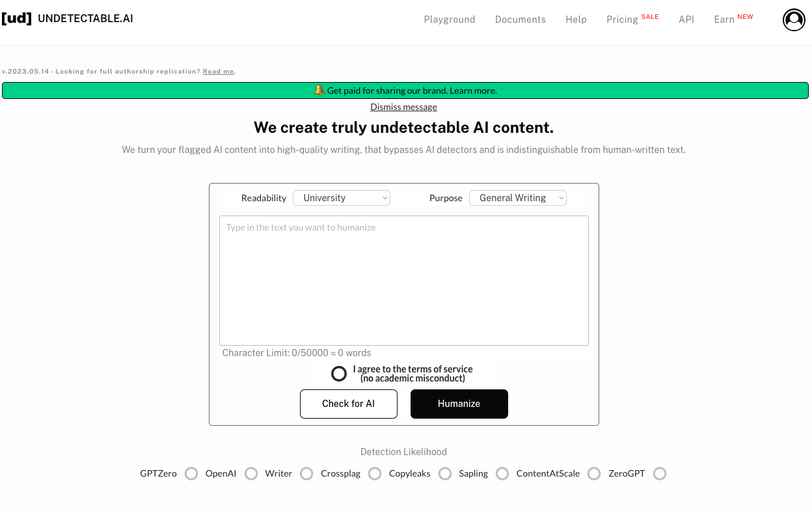Agree to the terms of service

[x=339, y=374]
